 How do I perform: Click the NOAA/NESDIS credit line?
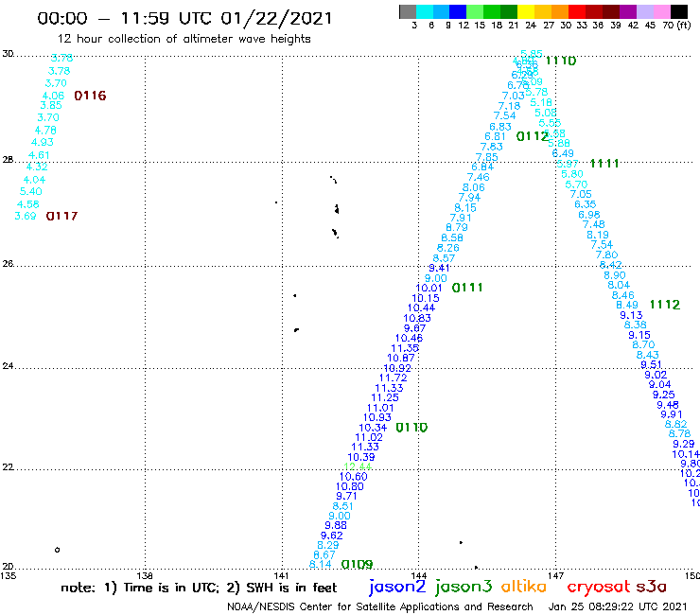tap(380, 607)
